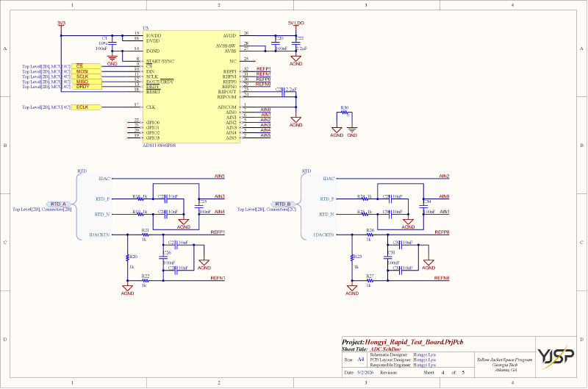Select the 5V LDO power port symbol
The width and height of the screenshot is (588, 389).
point(296,24)
